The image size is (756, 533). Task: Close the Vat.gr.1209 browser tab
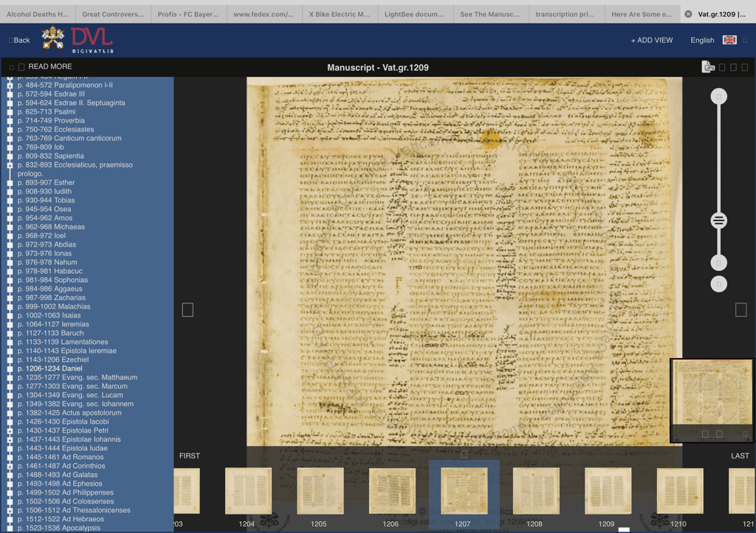[688, 14]
